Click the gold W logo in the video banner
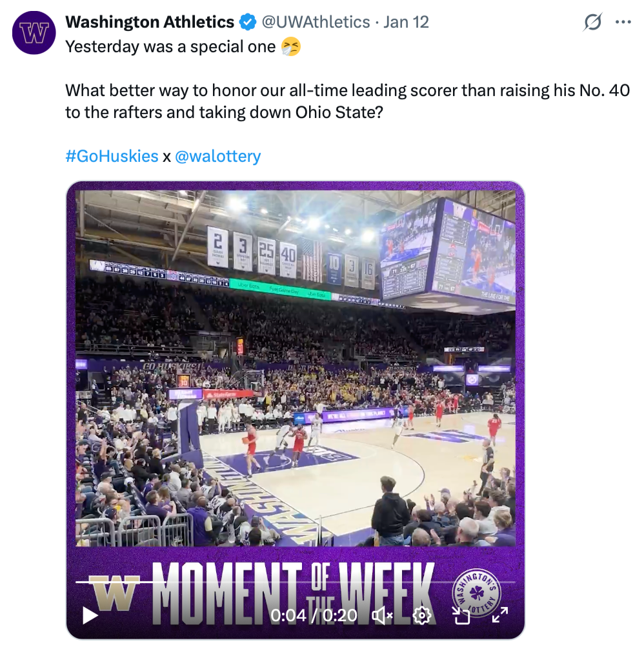Image resolution: width=644 pixels, height=649 pixels. tap(114, 592)
